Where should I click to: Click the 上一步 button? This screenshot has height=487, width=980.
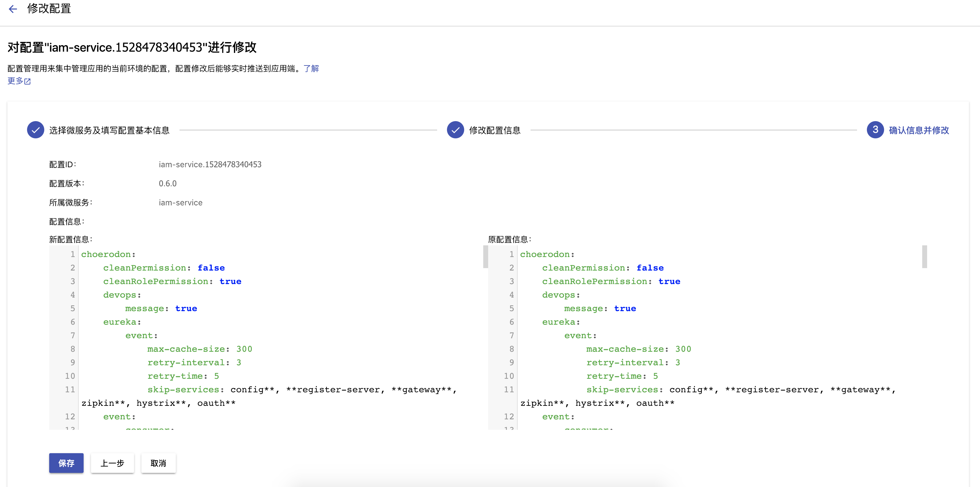(x=112, y=463)
